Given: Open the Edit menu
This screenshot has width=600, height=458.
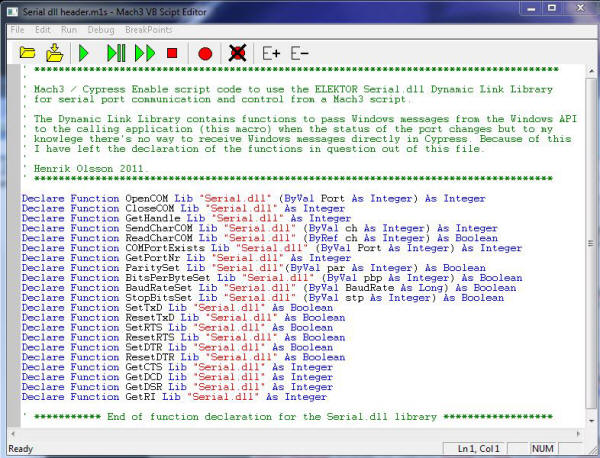Looking at the screenshot, I should 42,30.
